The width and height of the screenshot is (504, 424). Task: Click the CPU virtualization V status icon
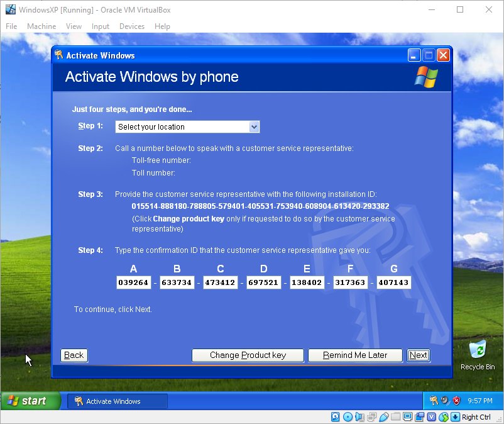point(431,417)
